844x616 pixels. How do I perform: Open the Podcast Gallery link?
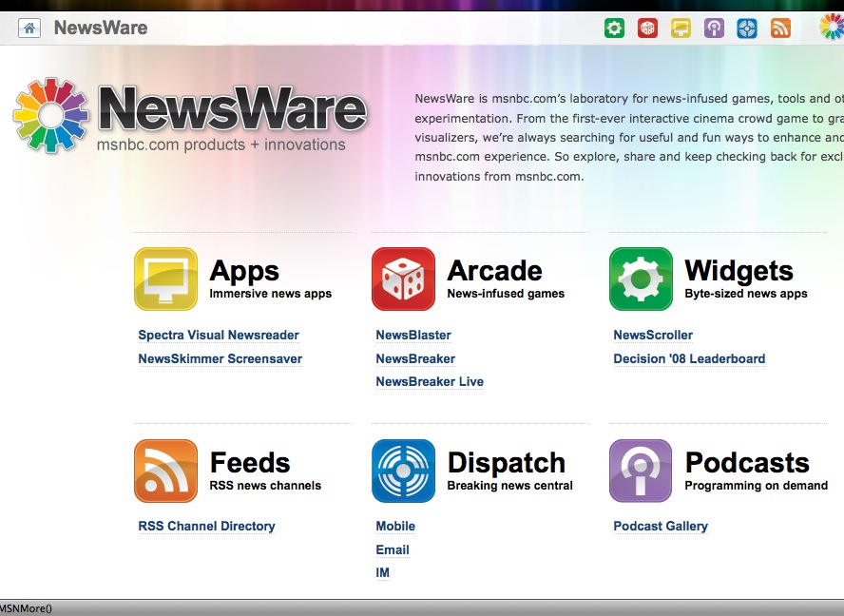tap(661, 526)
